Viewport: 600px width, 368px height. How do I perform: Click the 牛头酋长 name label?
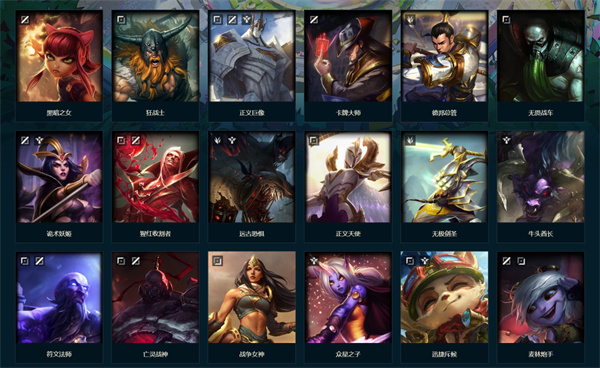tap(540, 234)
